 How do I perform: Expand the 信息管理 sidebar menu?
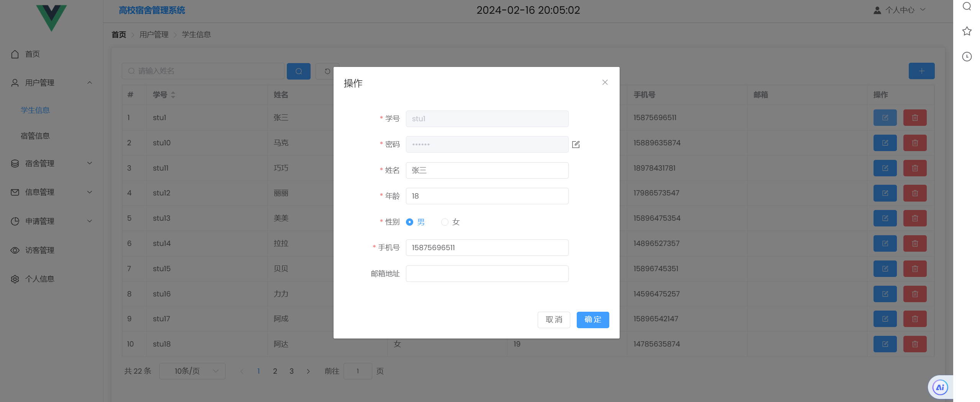pyautogui.click(x=51, y=192)
